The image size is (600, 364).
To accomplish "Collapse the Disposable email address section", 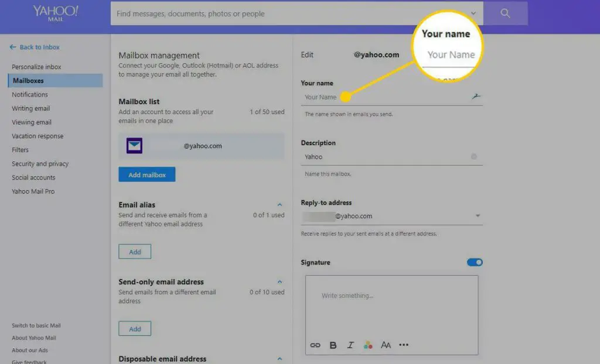I will [279, 359].
